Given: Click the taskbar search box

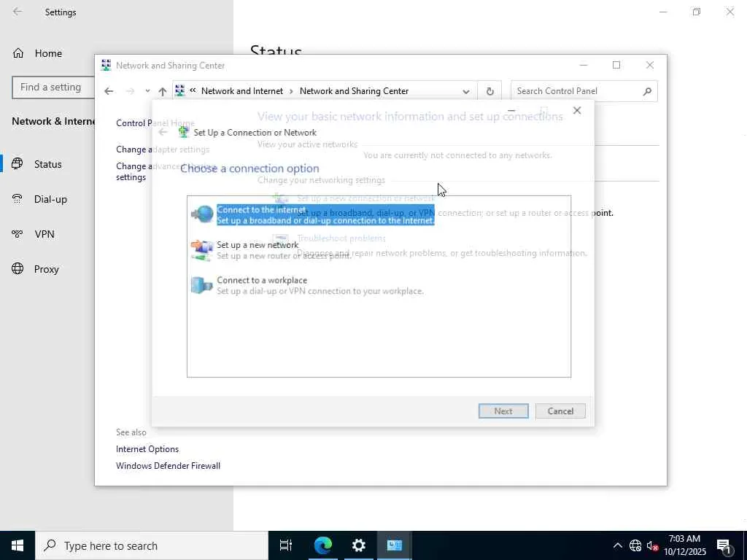Looking at the screenshot, I should coord(152,545).
